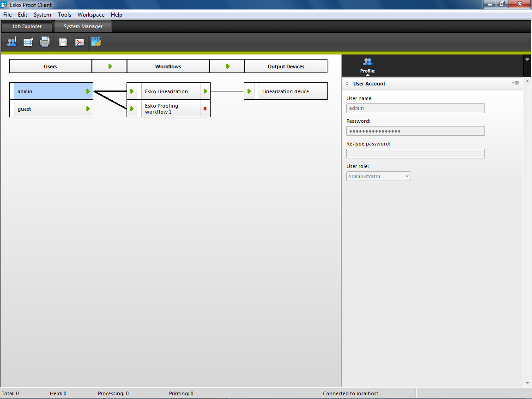Click the green arrow in the admin row
Viewport: 532px width, 399px height.
(88, 91)
